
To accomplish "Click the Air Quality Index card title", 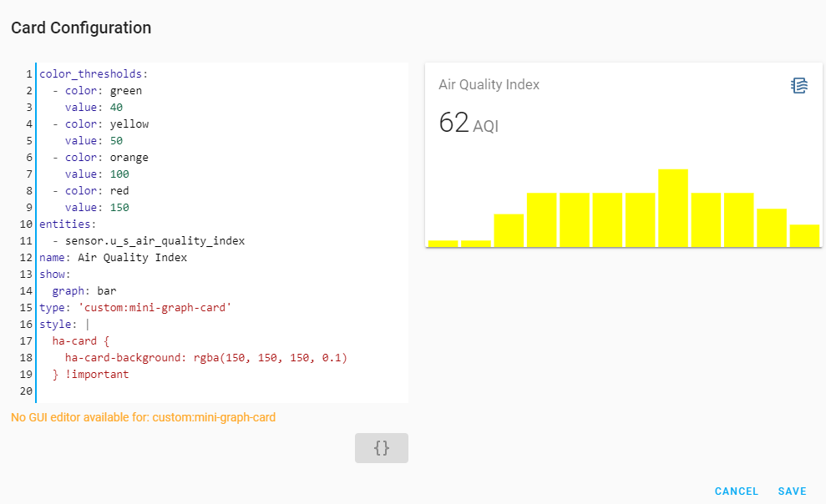I will click(489, 84).
